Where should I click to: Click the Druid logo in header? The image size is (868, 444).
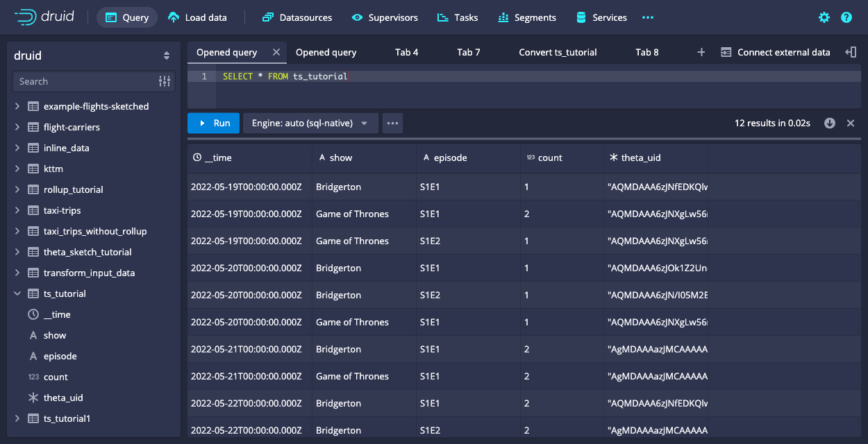(44, 17)
